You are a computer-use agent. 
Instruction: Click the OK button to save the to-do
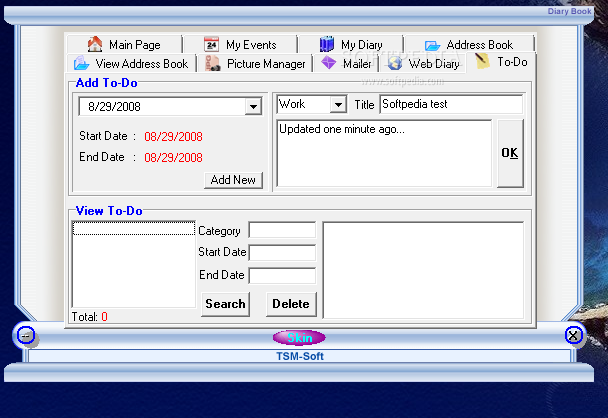tap(510, 153)
